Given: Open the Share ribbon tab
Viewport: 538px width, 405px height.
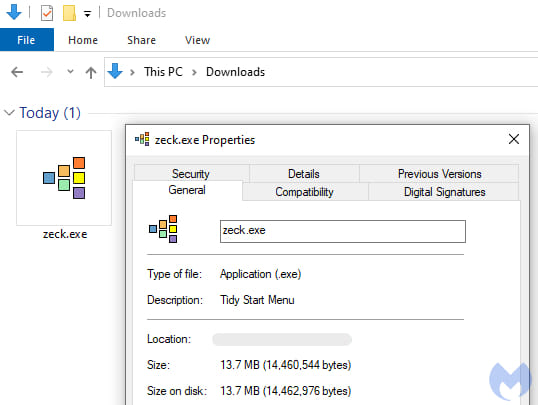Looking at the screenshot, I should coord(141,40).
